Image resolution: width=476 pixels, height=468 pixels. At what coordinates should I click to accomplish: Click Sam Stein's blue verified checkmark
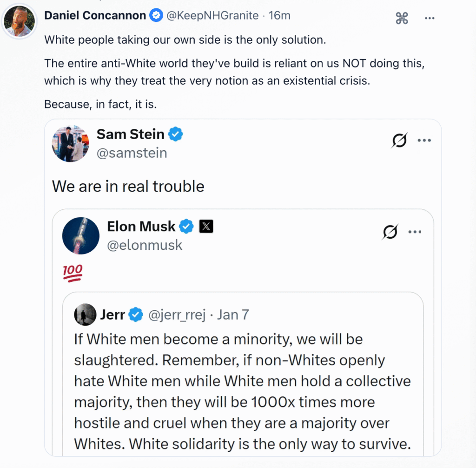[x=175, y=134]
